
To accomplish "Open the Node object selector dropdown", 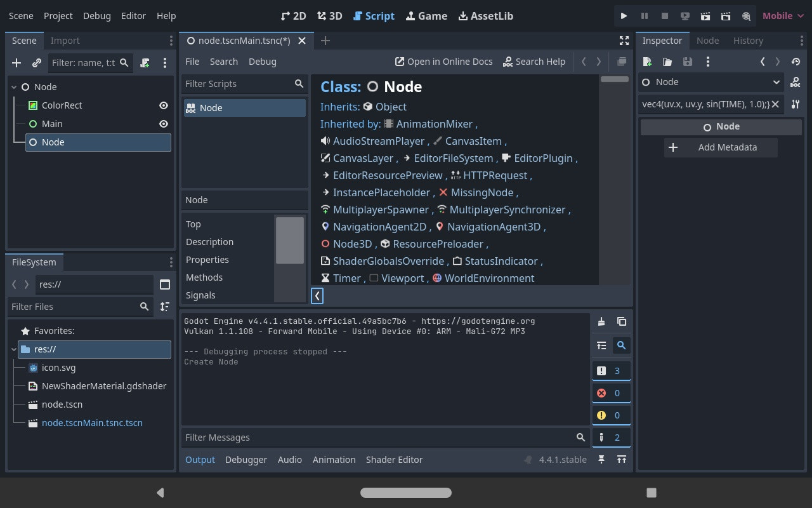I will (710, 82).
